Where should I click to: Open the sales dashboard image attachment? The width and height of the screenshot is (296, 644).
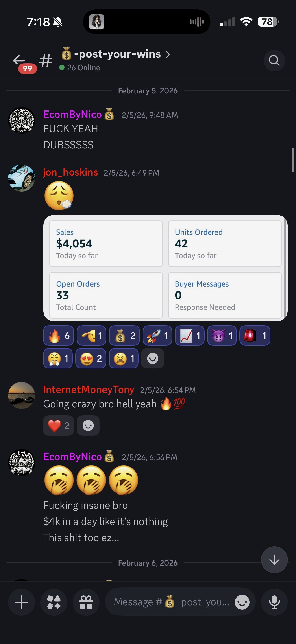(x=165, y=268)
